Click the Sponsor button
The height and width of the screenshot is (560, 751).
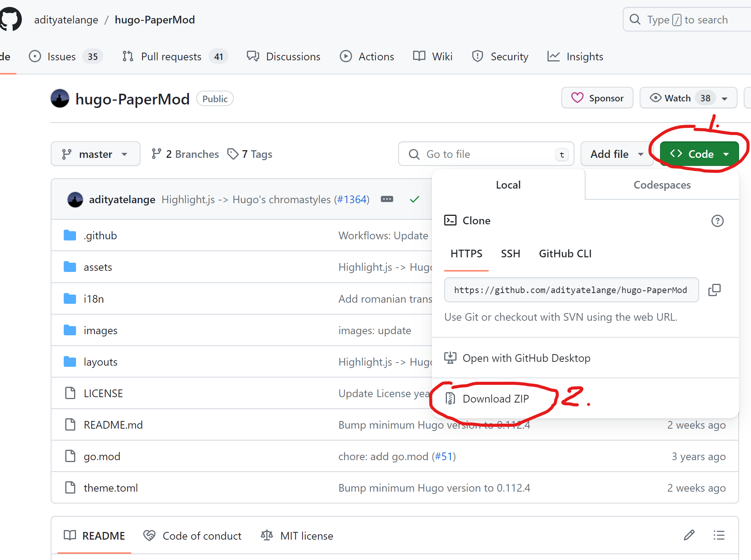(x=597, y=98)
